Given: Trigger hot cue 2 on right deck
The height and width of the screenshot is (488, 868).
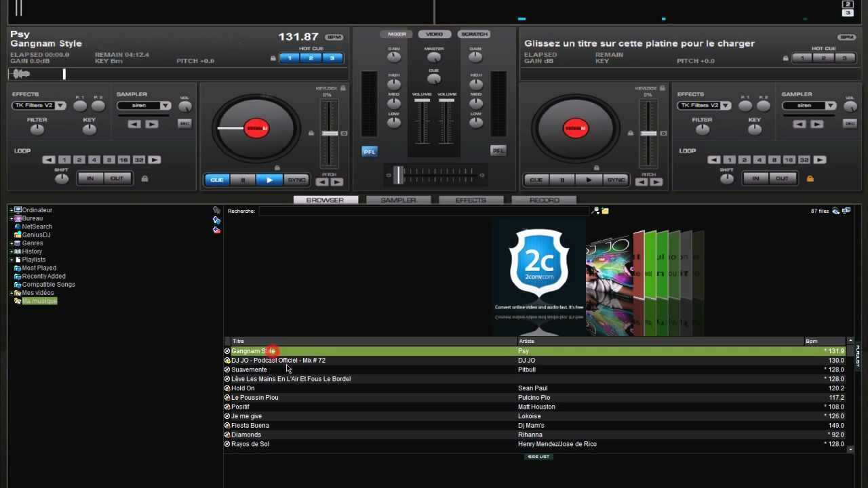Looking at the screenshot, I should pos(823,58).
